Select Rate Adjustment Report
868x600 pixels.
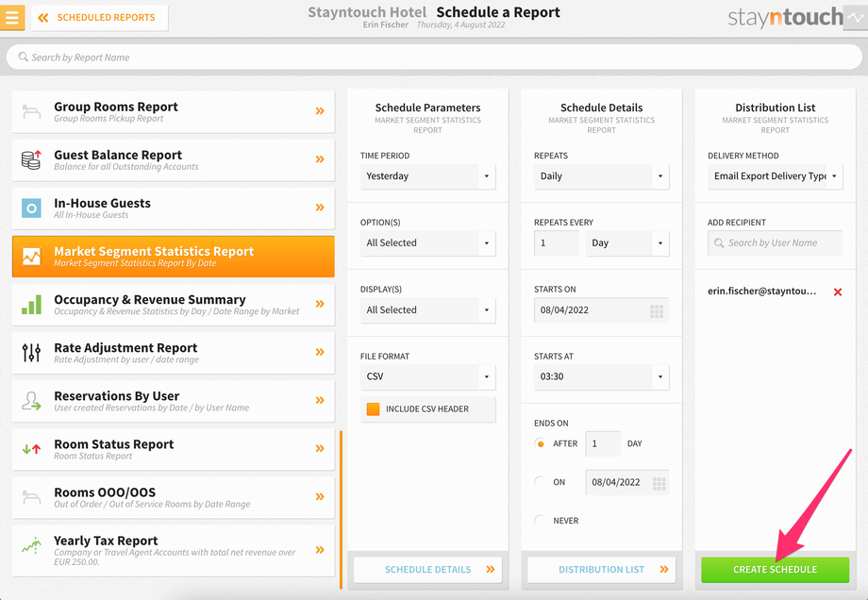pos(174,353)
